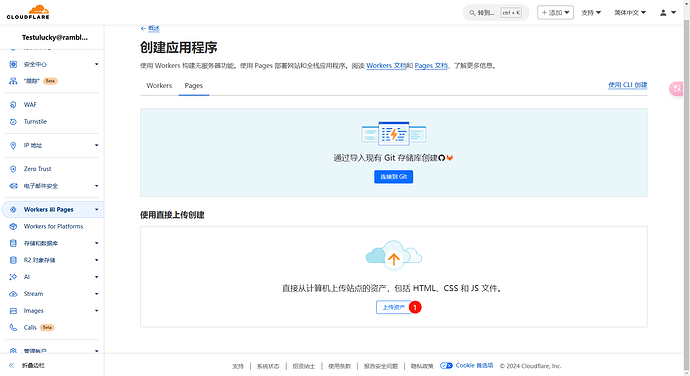Open the 报告安全问题 footer link

[x=381, y=366]
